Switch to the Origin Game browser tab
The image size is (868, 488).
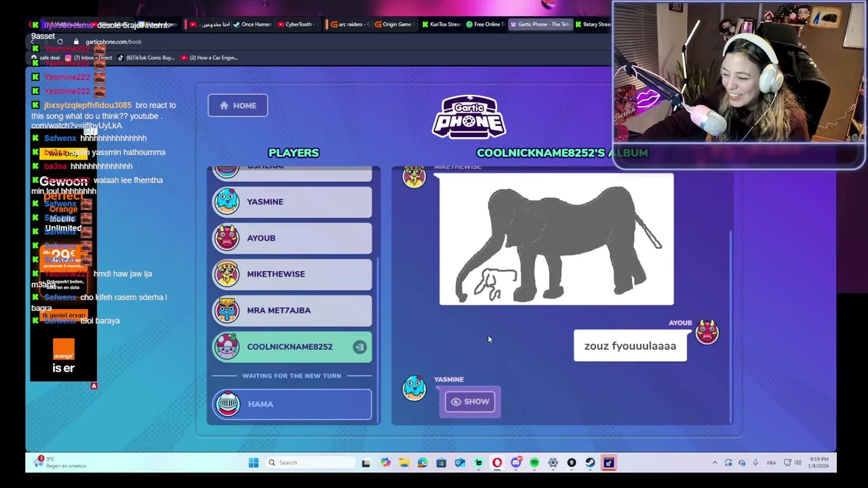[393, 24]
